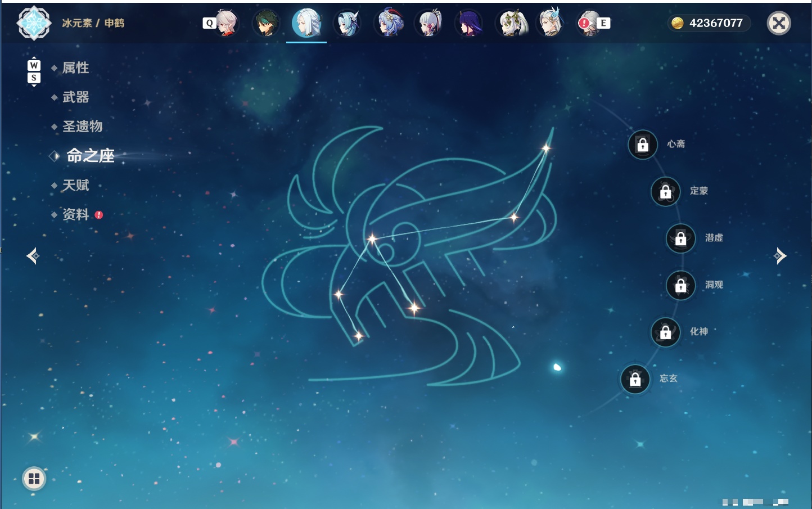Click the Cryo element snowflake emblem
This screenshot has height=509, width=812.
pos(34,23)
